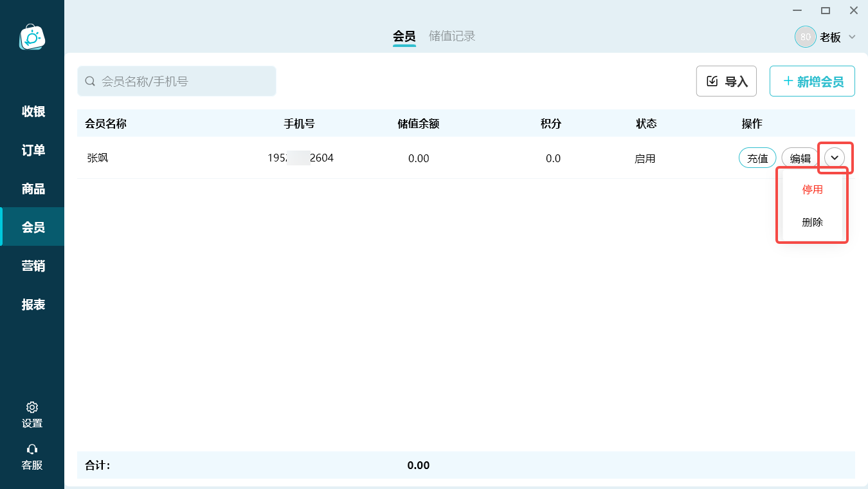868x489 pixels.
Task: Open 订单 in the sidebar
Action: [x=33, y=150]
